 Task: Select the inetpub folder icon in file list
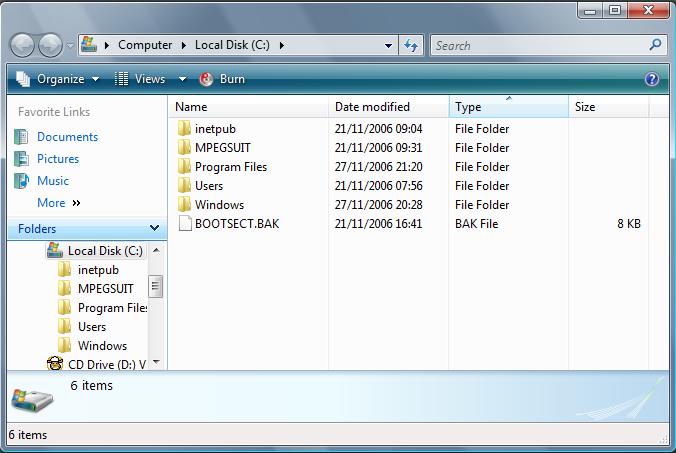pyautogui.click(x=184, y=128)
